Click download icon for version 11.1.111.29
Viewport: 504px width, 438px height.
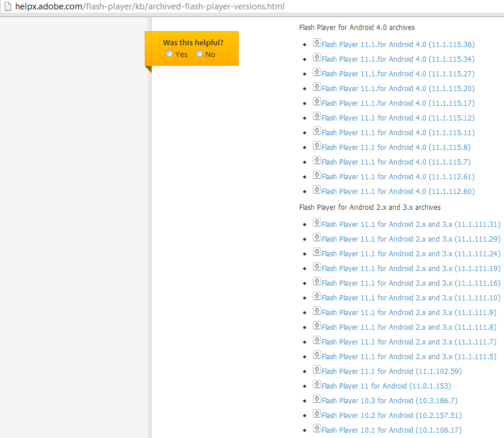point(317,237)
